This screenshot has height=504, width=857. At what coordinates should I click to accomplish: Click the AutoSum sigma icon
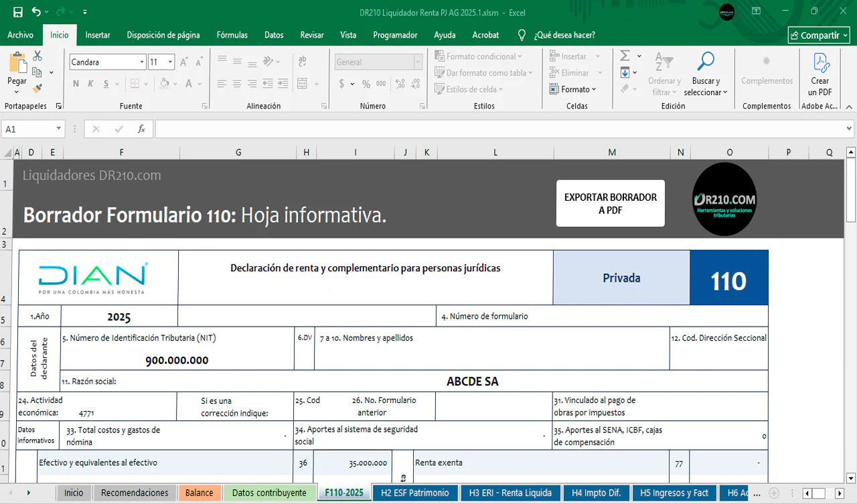click(x=625, y=56)
